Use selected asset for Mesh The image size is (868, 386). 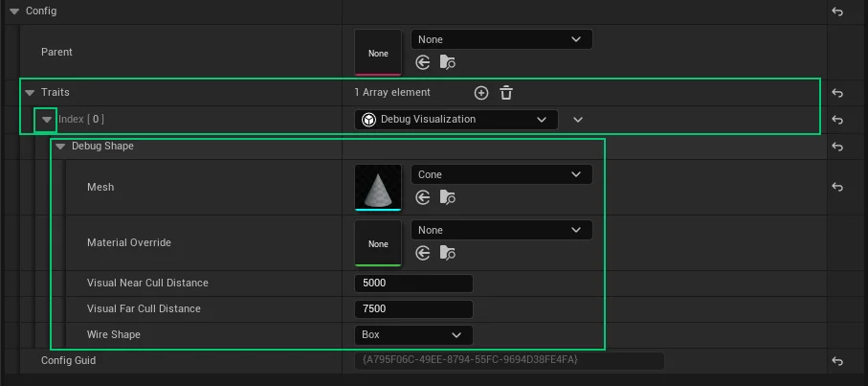(423, 197)
